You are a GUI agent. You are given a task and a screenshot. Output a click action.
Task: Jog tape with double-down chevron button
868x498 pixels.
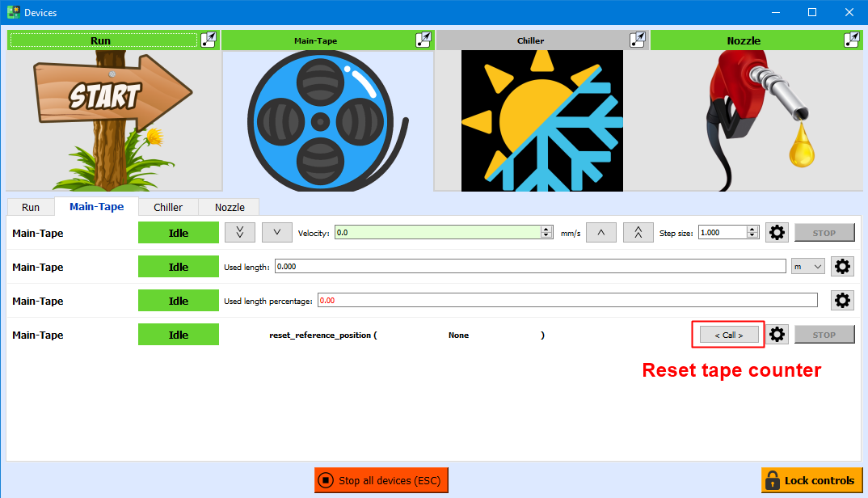coord(239,232)
